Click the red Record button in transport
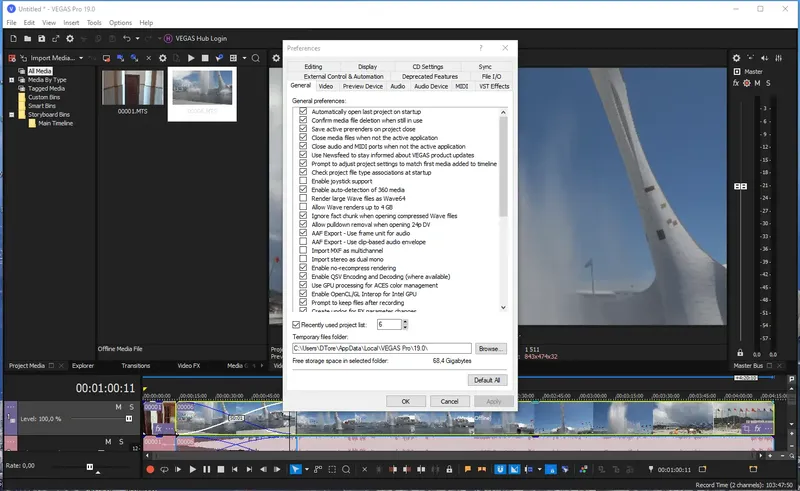Viewport: 800px width, 491px height. [x=150, y=470]
